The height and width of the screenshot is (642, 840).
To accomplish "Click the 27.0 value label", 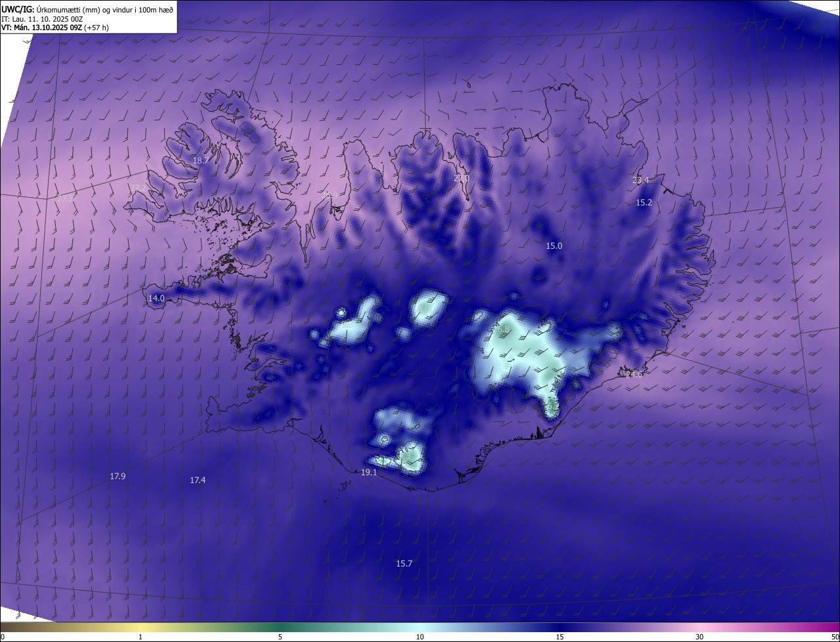I will 461,179.
